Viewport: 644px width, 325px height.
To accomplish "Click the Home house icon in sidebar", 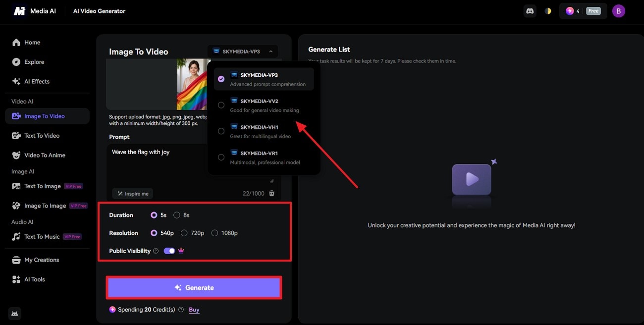I will tap(16, 43).
